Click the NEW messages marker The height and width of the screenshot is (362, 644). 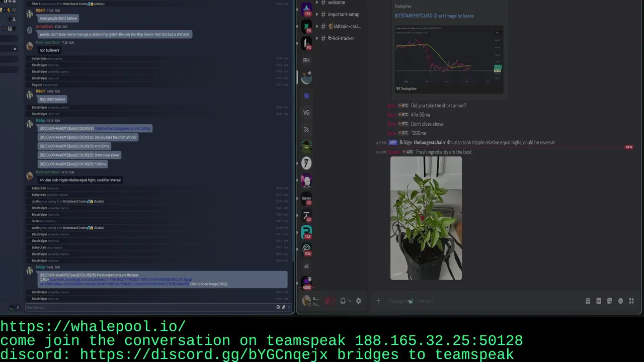629,147
